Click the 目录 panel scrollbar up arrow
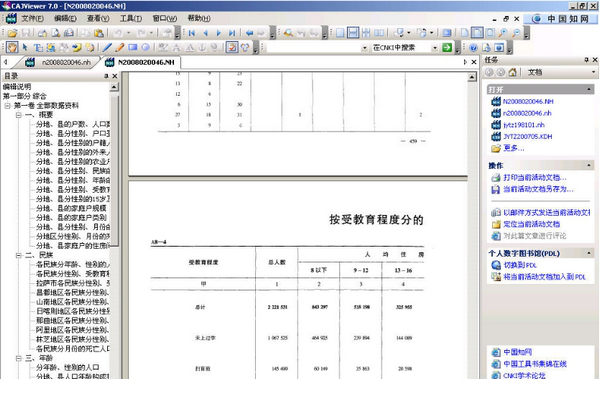This screenshot has width=600, height=394. tap(114, 87)
